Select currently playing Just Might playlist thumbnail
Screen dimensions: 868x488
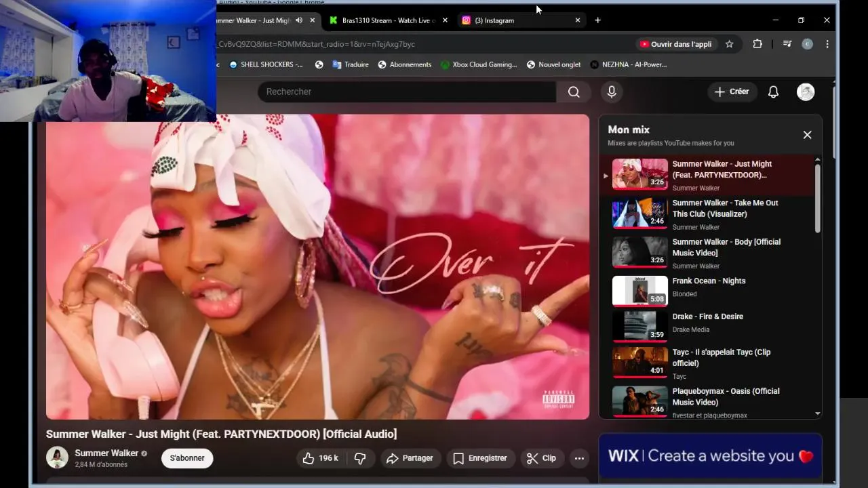point(639,174)
